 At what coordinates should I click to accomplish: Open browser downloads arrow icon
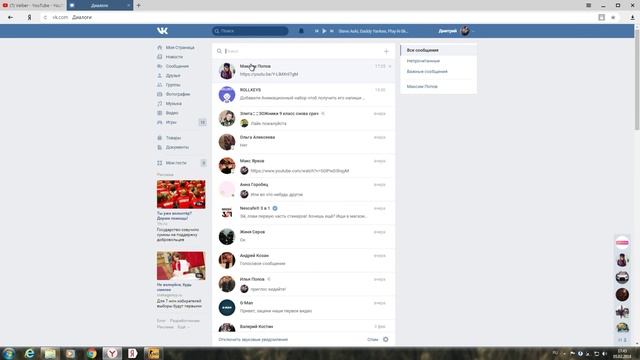(x=632, y=17)
